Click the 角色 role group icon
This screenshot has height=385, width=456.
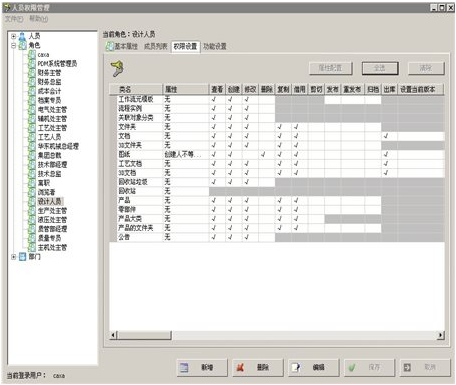(22, 45)
